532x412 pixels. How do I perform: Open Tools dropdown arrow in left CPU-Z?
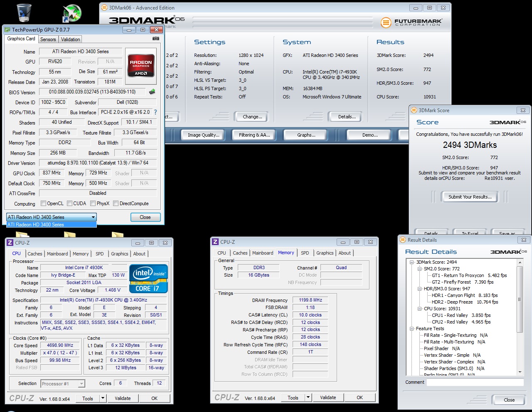tap(103, 398)
